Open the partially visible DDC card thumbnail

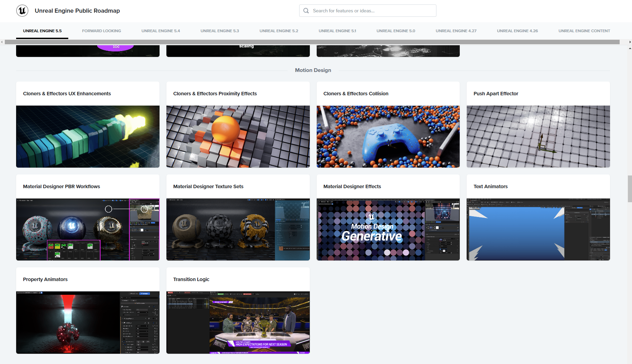pos(88,51)
